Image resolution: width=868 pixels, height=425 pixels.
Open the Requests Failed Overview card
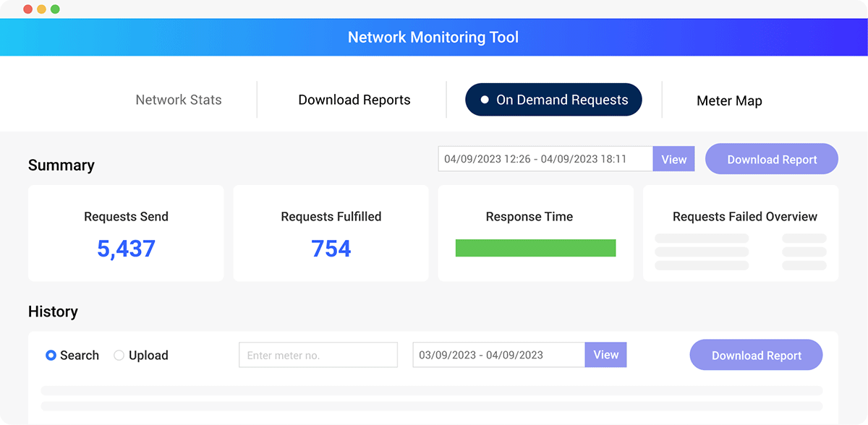pos(741,233)
